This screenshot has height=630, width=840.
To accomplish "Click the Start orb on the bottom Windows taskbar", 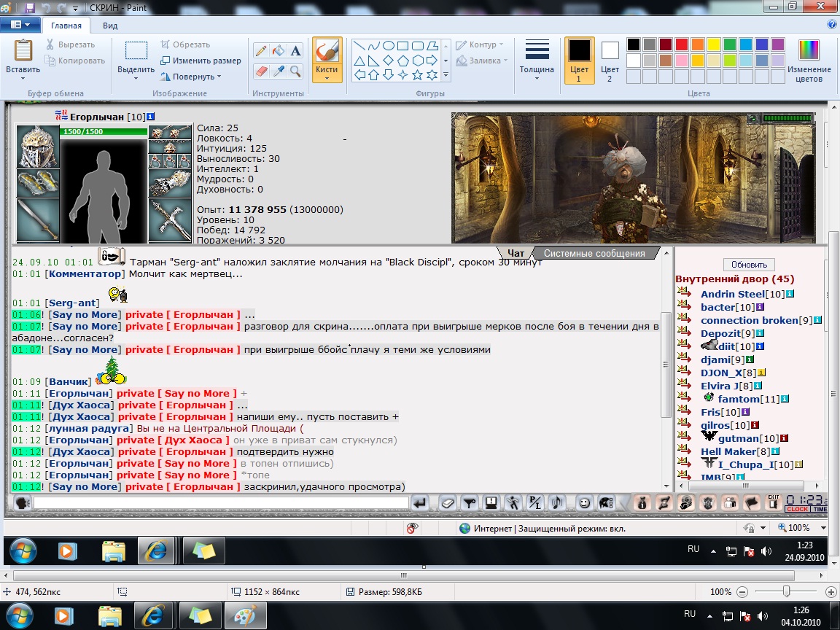I will tap(19, 616).
